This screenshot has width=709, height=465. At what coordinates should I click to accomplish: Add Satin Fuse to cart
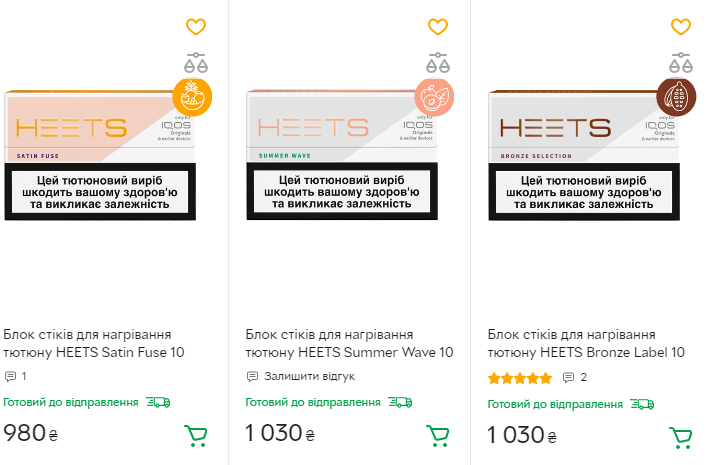(x=195, y=436)
